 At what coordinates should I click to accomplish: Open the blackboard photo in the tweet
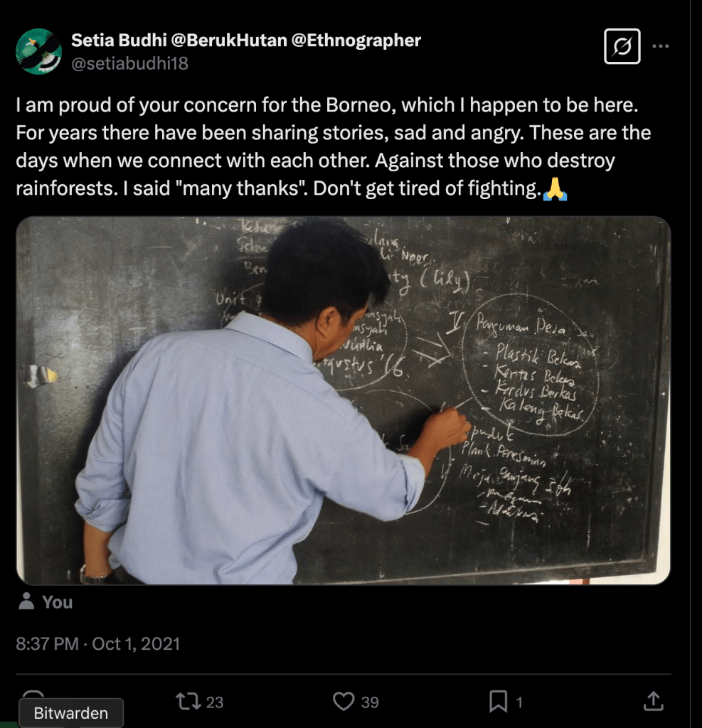click(x=343, y=400)
